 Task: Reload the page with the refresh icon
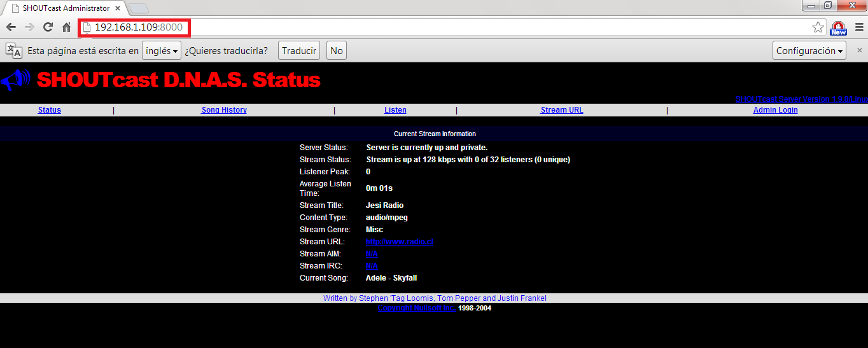pyautogui.click(x=48, y=27)
